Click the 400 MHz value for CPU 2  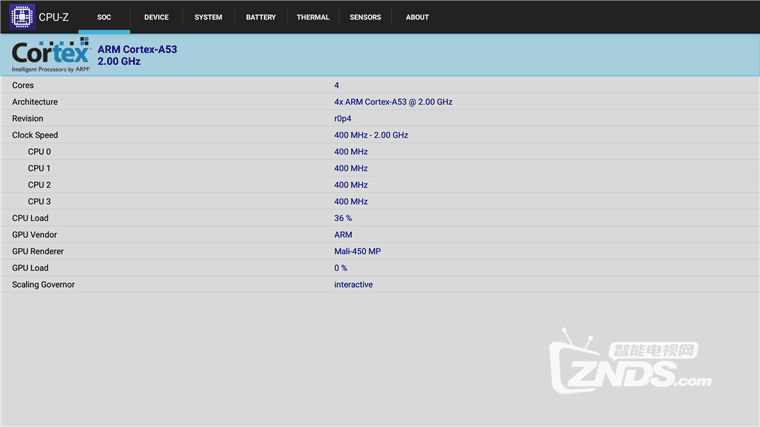[351, 185]
